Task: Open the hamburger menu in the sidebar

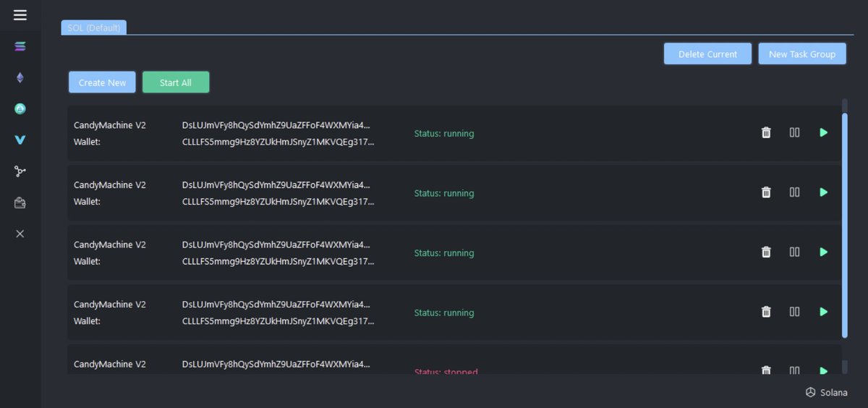Action: click(x=20, y=14)
